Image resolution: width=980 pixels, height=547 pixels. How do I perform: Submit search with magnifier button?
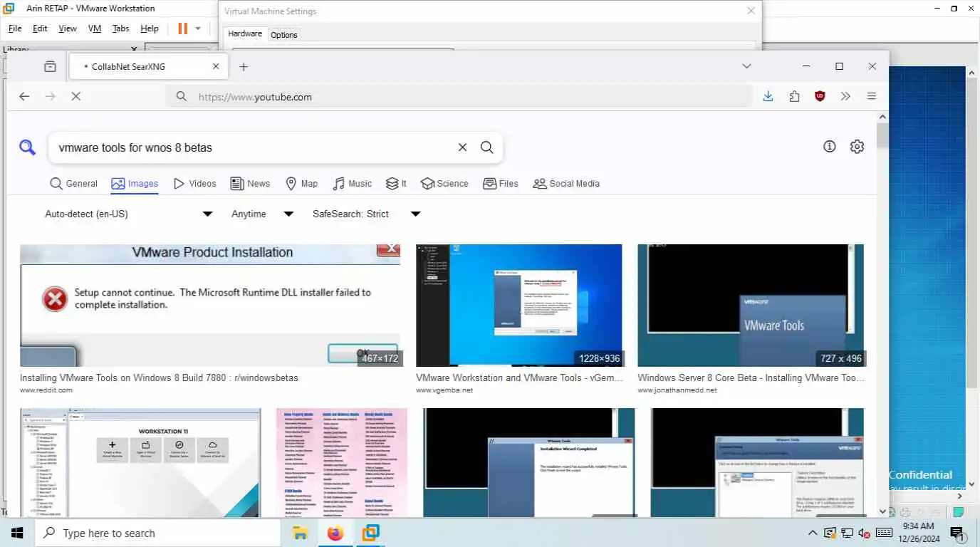[x=486, y=147]
